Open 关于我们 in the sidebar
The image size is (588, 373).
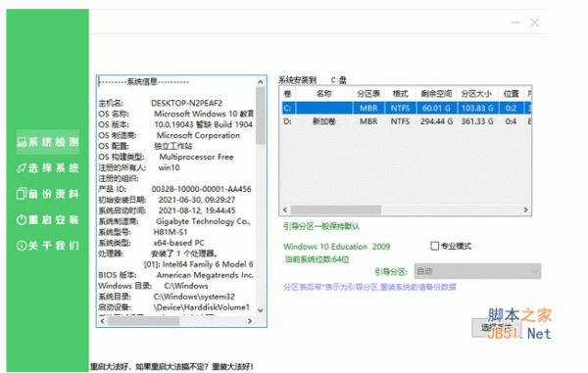click(x=48, y=246)
